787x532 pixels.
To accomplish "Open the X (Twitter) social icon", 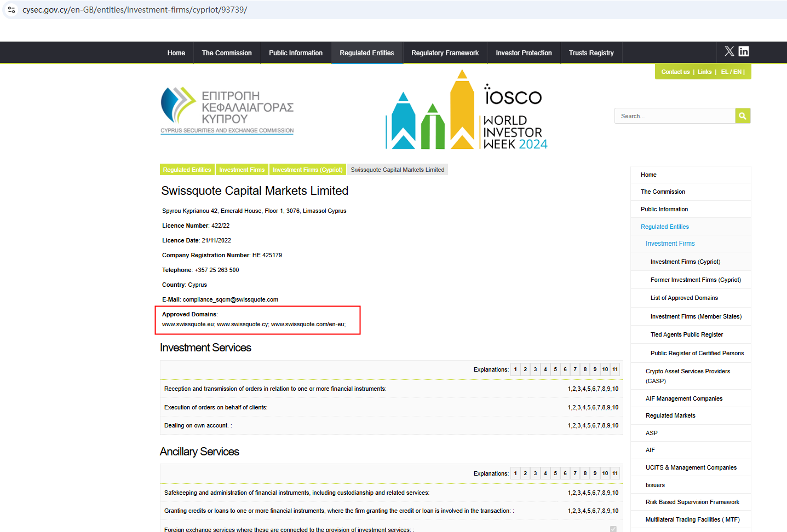I will 729,51.
